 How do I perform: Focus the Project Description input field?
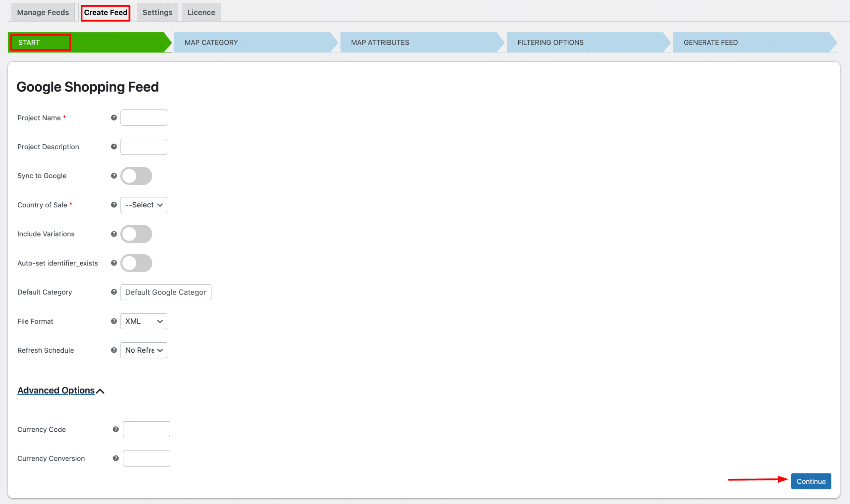144,147
